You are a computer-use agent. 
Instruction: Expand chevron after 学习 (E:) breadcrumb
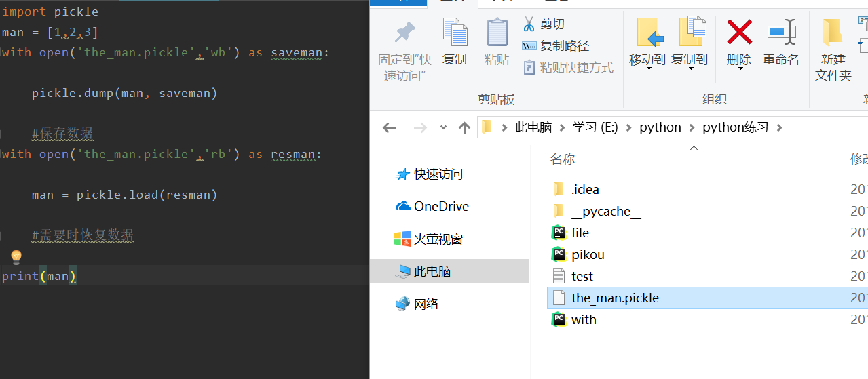coord(629,127)
